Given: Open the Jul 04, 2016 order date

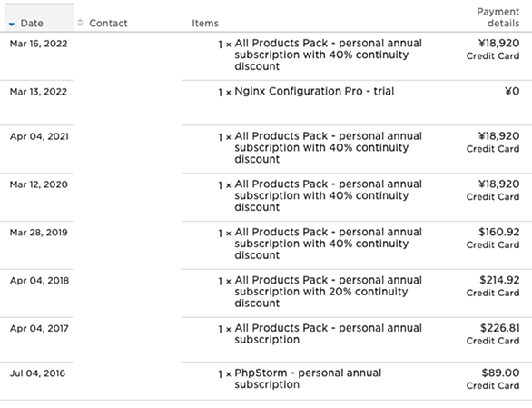Looking at the screenshot, I should 37,373.
